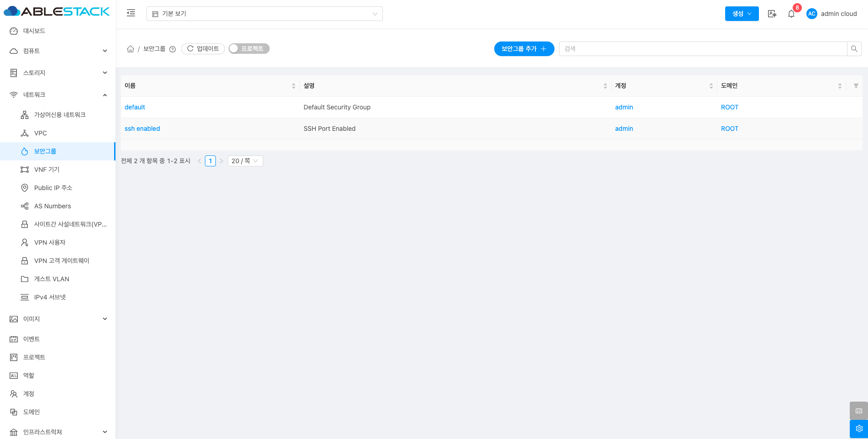Viewport: 868px width, 439px height.
Task: Open the AS Numbers page
Action: tap(58, 206)
